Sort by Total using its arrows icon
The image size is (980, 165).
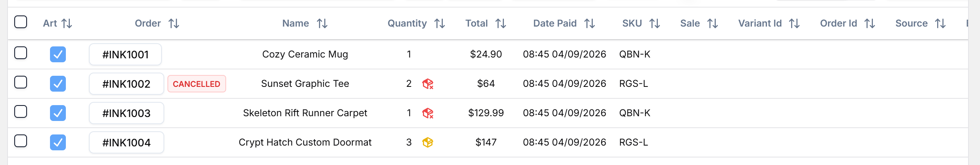tap(501, 23)
